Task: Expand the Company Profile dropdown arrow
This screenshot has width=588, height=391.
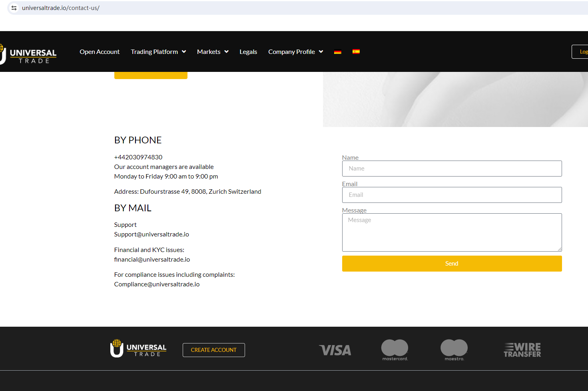Action: coord(321,52)
